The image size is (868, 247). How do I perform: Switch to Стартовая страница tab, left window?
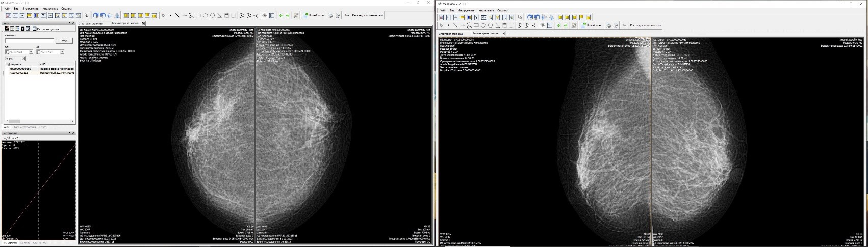tap(90, 23)
